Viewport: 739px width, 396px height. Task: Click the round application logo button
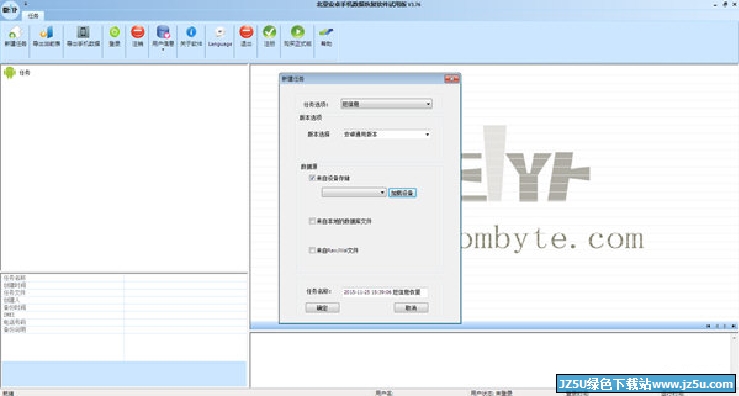pos(9,10)
